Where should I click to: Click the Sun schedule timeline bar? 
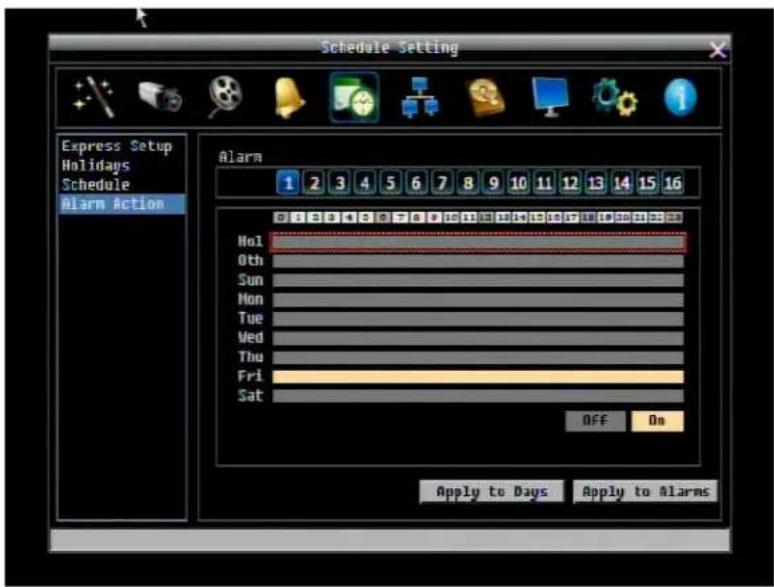478,280
